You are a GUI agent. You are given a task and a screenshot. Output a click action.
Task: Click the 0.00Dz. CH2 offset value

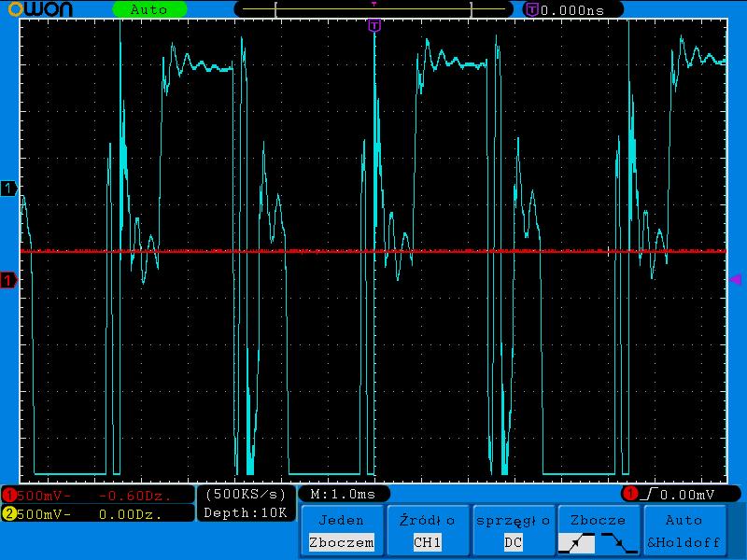coord(131,514)
